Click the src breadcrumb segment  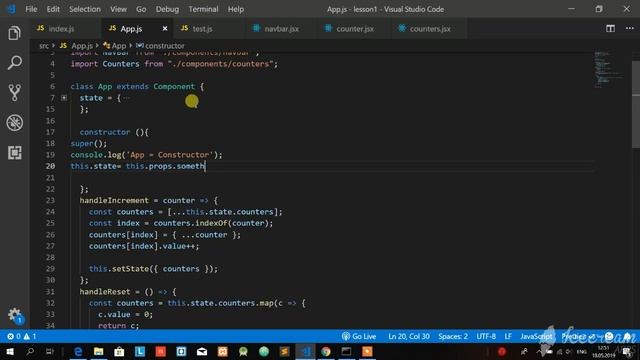point(44,46)
